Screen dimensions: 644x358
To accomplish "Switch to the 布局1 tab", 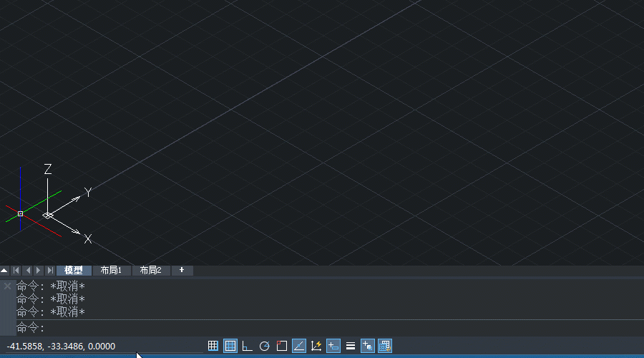I will point(111,270).
